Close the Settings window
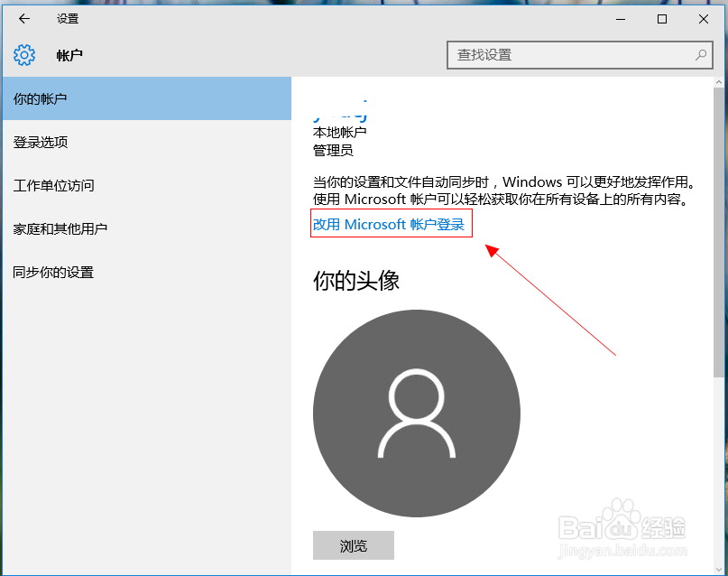The width and height of the screenshot is (728, 576). tap(704, 19)
